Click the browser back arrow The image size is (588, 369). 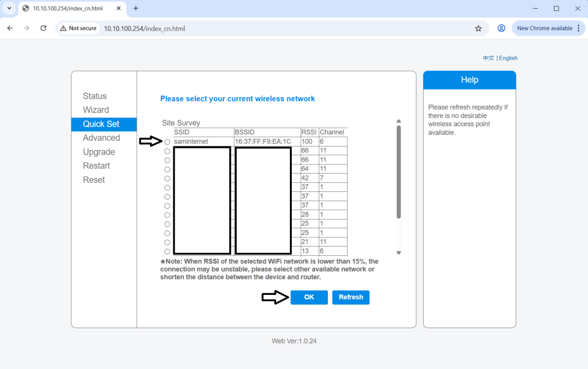(10, 28)
